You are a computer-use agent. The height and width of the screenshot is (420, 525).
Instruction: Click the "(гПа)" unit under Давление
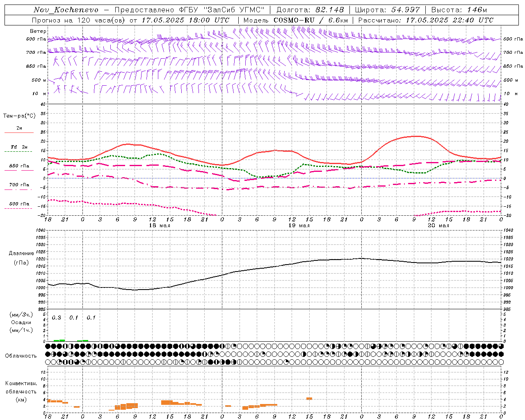point(21,263)
